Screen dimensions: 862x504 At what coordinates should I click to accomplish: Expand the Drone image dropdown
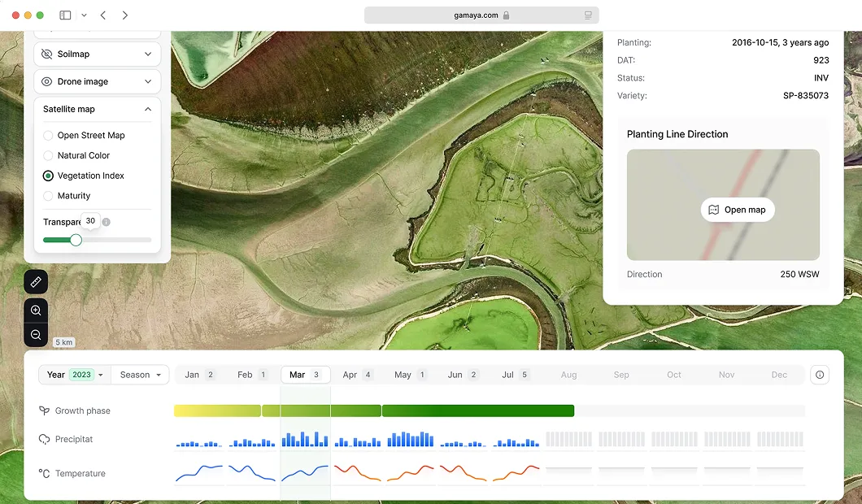[x=147, y=81]
